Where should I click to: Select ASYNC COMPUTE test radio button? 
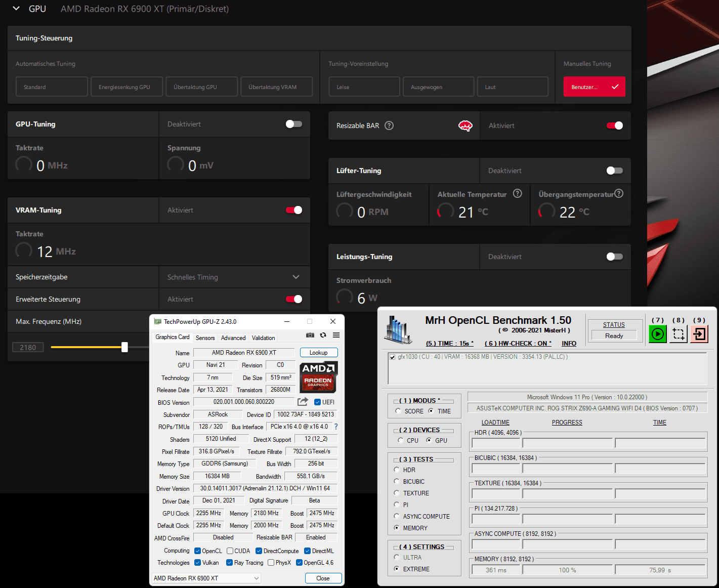click(x=397, y=516)
